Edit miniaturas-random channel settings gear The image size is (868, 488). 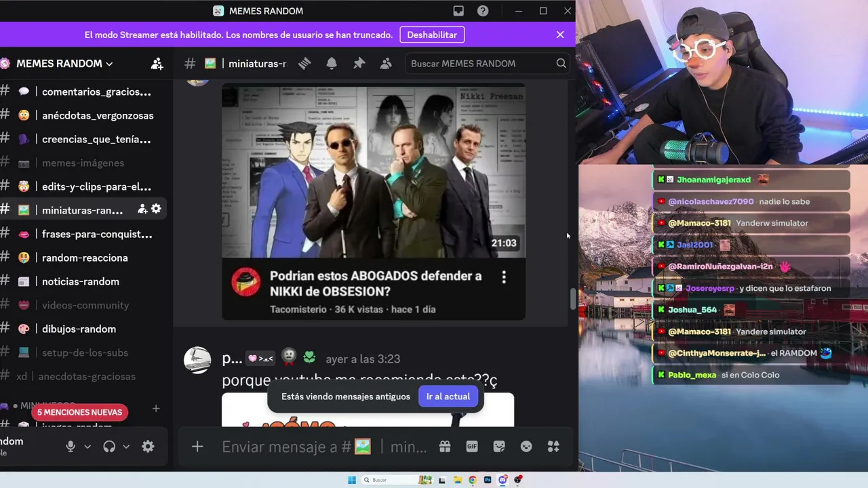[157, 209]
